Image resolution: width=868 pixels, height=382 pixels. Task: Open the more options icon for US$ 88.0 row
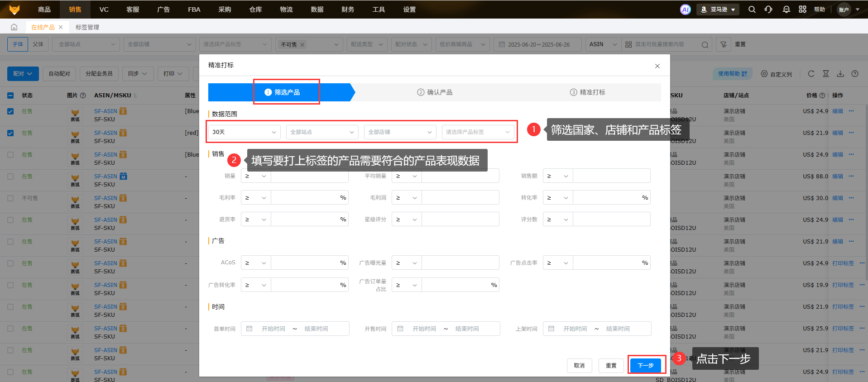(851, 176)
